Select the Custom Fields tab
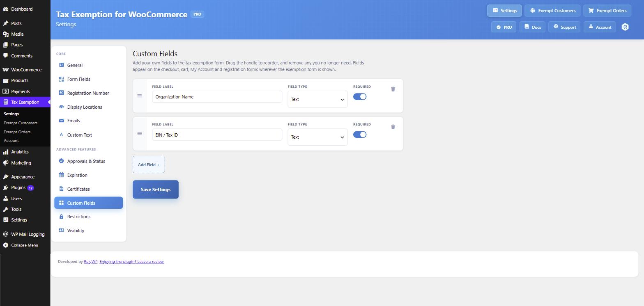This screenshot has width=644, height=306. (89, 203)
